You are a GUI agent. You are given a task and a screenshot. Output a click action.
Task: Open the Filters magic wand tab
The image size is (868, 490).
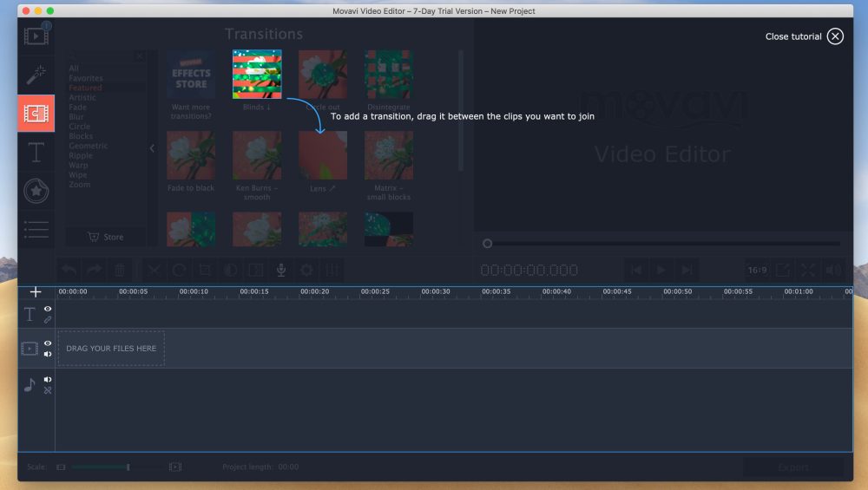tap(36, 75)
